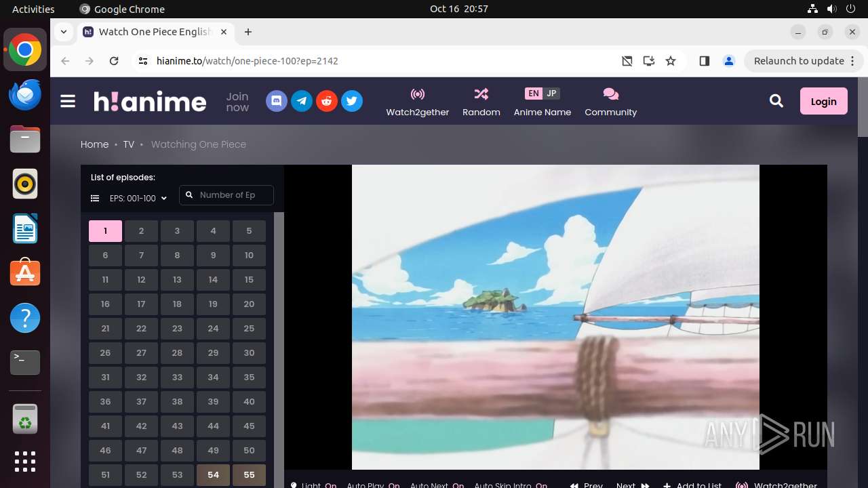Screen dimensions: 868x488
Task: Open Watch2gether in the header
Action: 418,102
